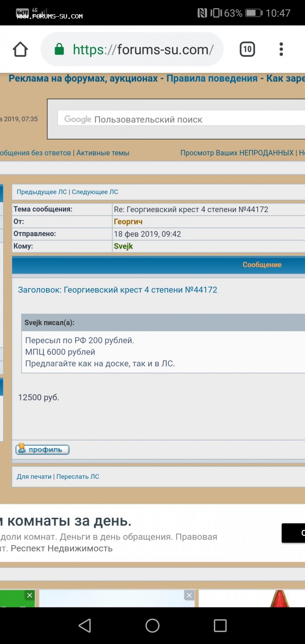The width and height of the screenshot is (305, 644).
Task: Tap the green padlock security icon
Action: tap(59, 49)
